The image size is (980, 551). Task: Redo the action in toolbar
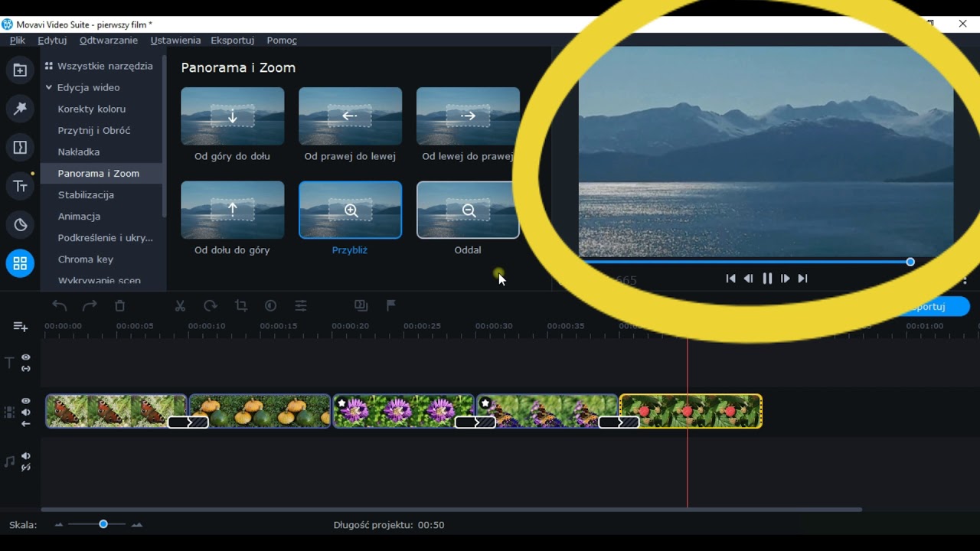(90, 305)
